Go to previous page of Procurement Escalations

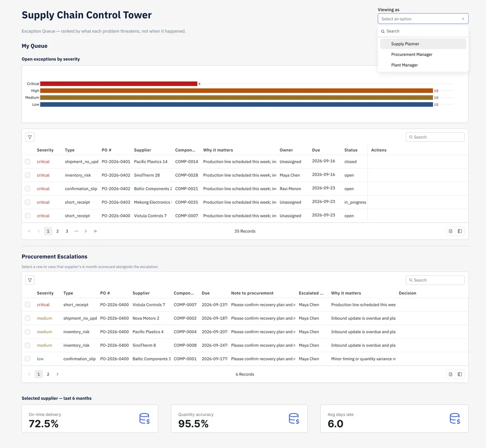pyautogui.click(x=29, y=374)
